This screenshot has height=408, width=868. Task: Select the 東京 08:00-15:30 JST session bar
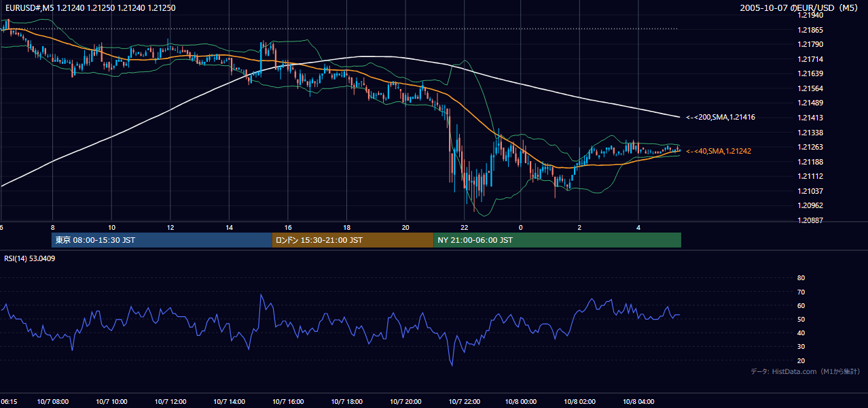(x=162, y=240)
